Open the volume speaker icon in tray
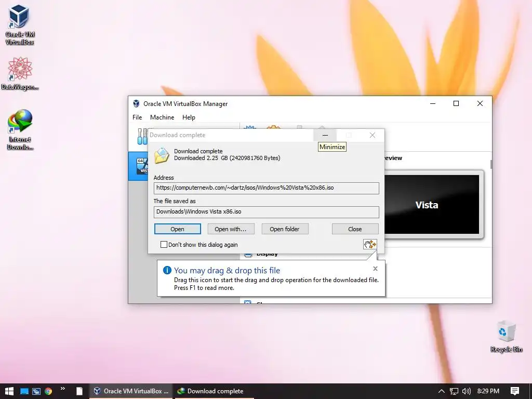The image size is (532, 399). pos(467,391)
